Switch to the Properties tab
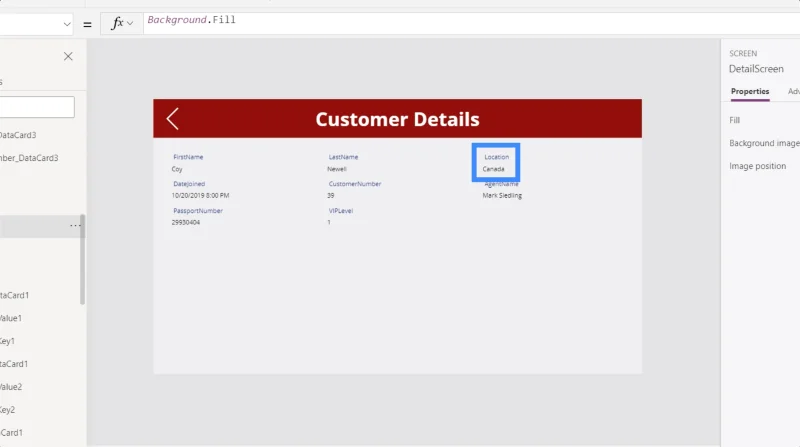This screenshot has width=800, height=447. pos(749,91)
